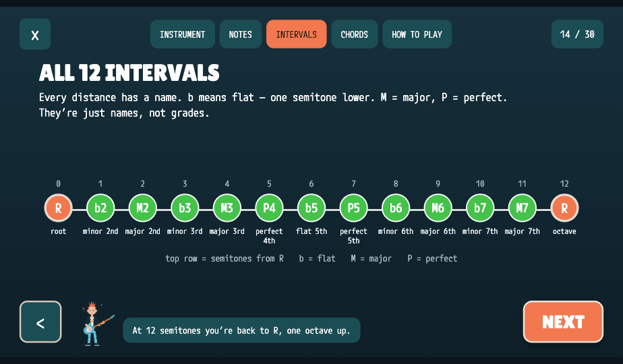This screenshot has height=364, width=623.
Task: Click the 'They're just names, not grades.' sentence
Action: [124, 113]
